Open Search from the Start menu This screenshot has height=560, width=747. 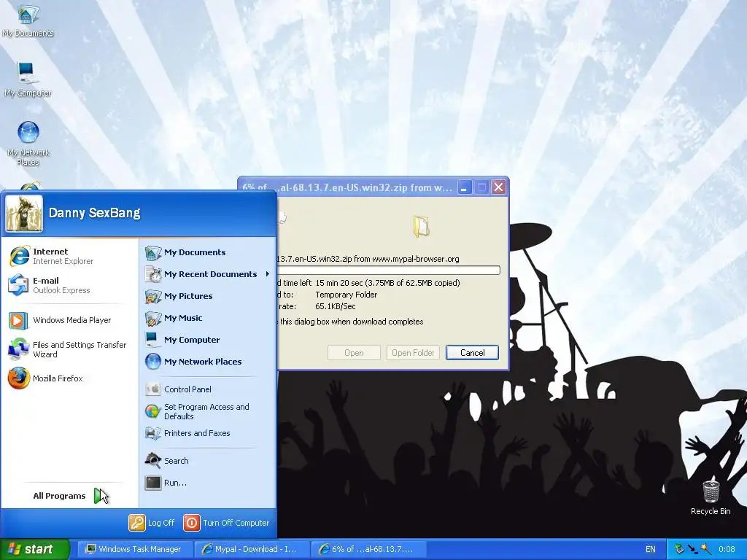(208, 461)
